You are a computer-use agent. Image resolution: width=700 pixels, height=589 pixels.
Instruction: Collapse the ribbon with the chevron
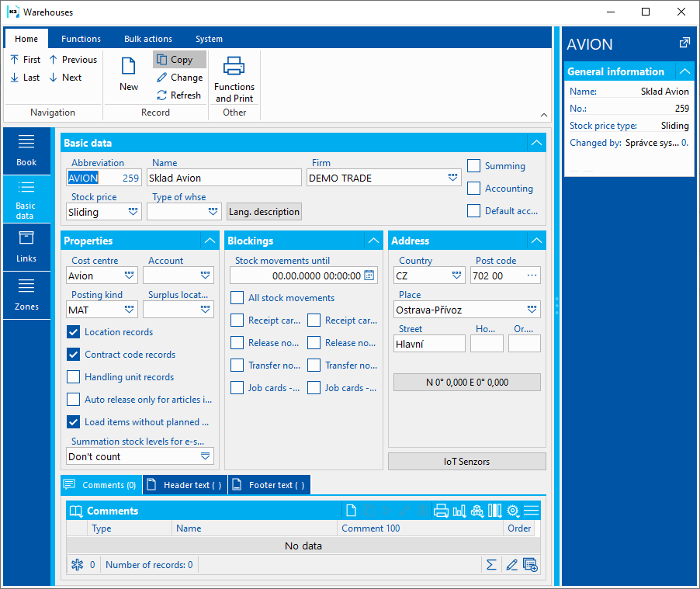click(x=544, y=115)
